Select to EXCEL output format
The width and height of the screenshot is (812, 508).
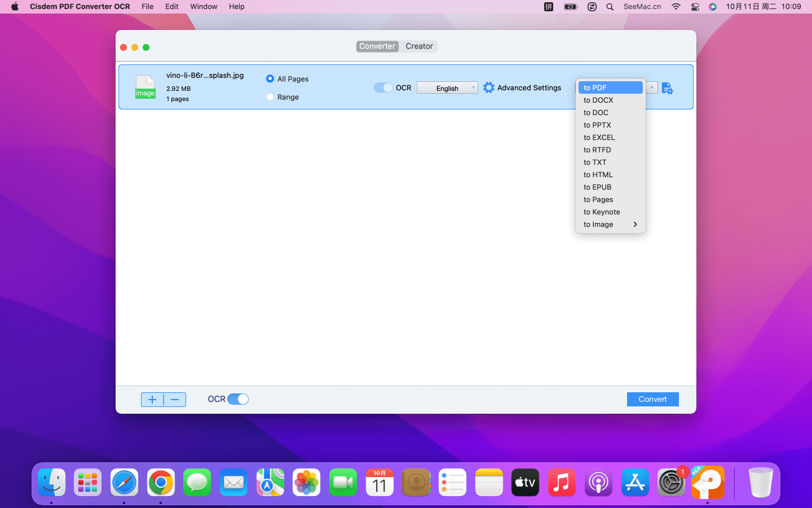[611, 138]
